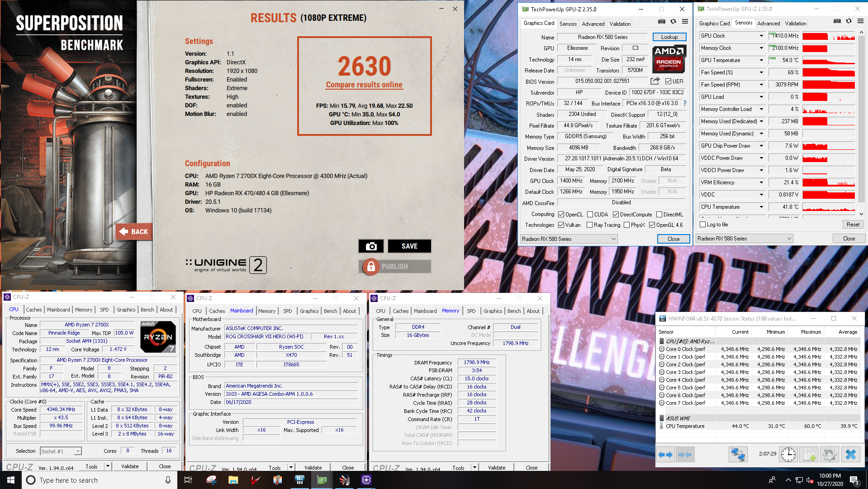Take a screenshot in the left GPU-Z window
The width and height of the screenshot is (868, 489).
661,21
